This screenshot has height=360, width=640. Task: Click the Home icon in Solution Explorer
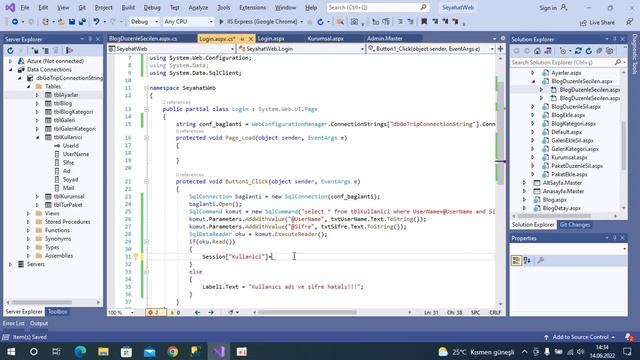pos(537,51)
